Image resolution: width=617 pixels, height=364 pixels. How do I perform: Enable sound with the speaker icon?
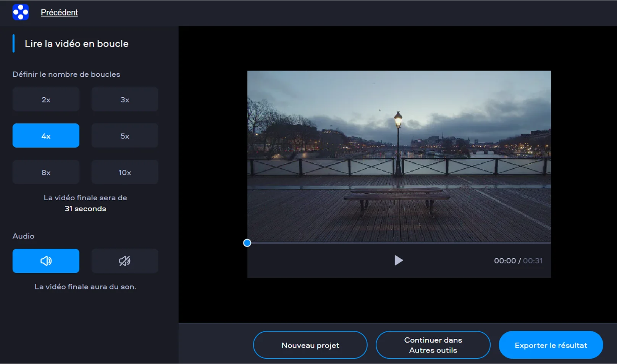click(x=46, y=261)
